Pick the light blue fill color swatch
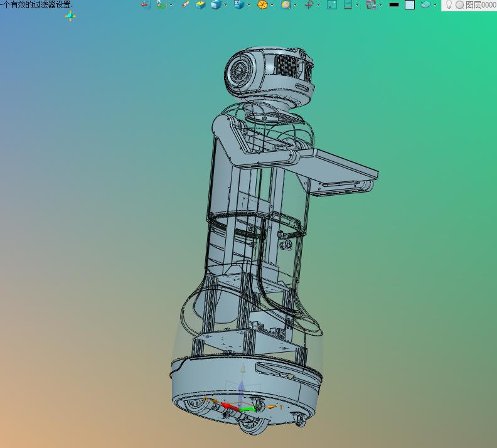The width and height of the screenshot is (497, 448). [x=410, y=5]
